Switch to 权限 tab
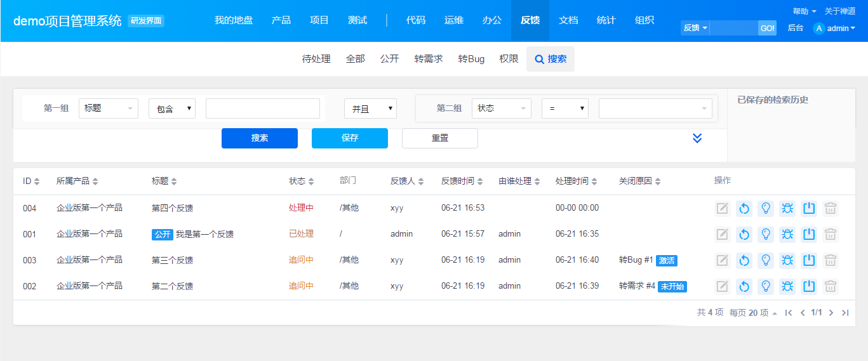This screenshot has height=361, width=868. 509,59
